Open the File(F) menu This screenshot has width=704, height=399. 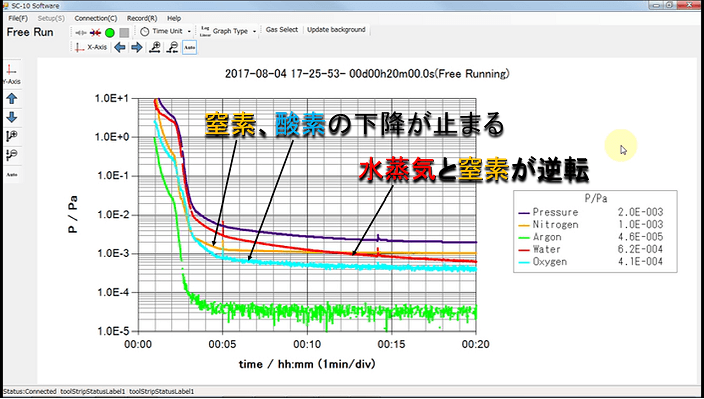coord(18,18)
